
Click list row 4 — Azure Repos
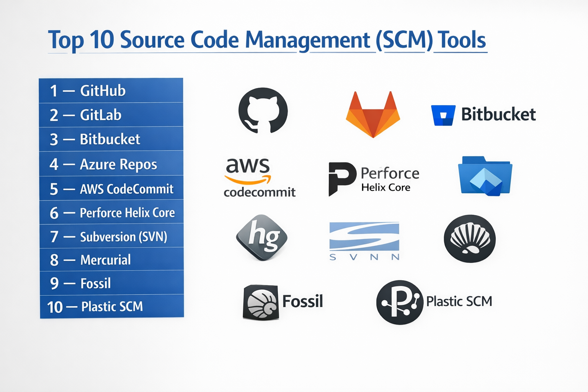111,164
